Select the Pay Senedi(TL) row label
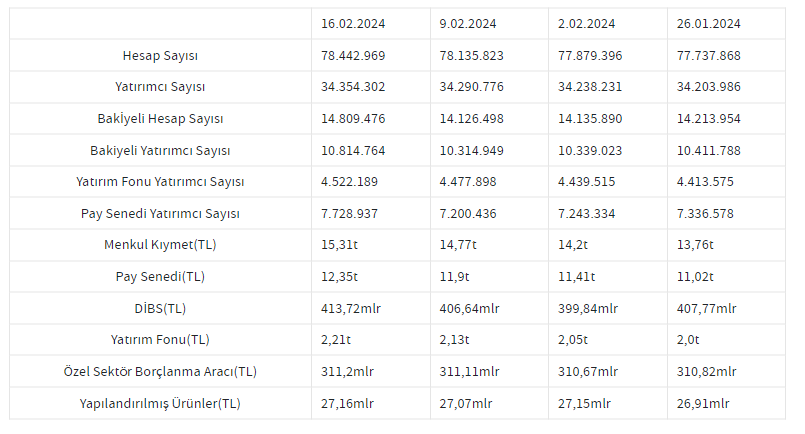 (160, 277)
